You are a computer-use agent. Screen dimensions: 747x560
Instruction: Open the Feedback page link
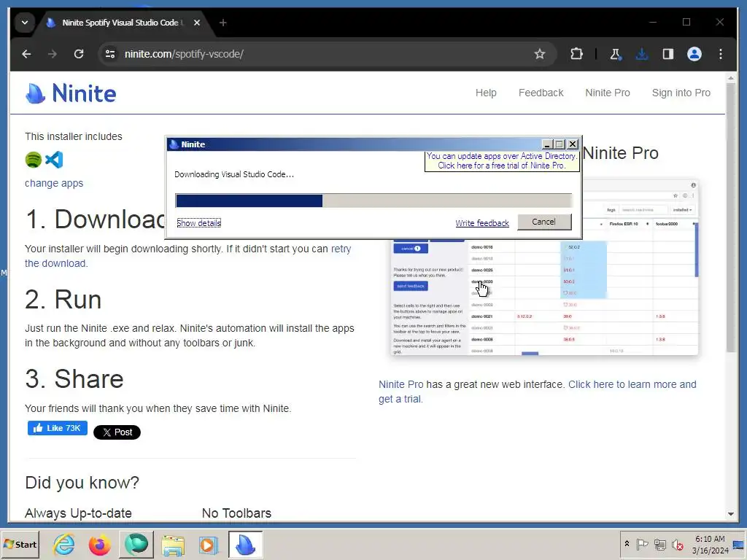541,93
